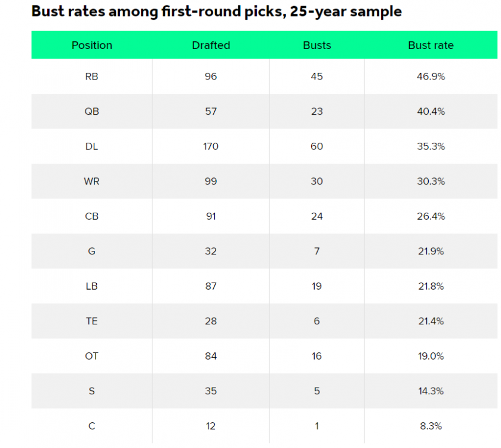Select the CB position cell
Viewport: 501px width, 448px height.
[91, 216]
